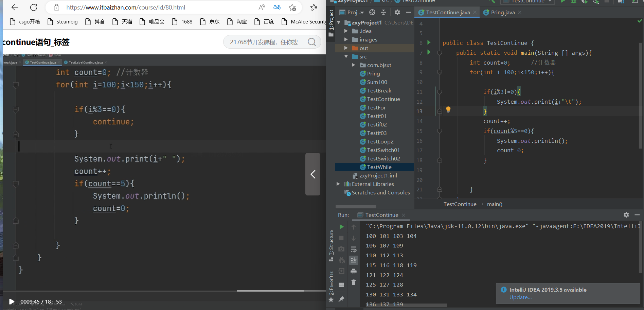Click the restore layout icon in the Run panel
The image size is (644, 310).
coord(341,285)
